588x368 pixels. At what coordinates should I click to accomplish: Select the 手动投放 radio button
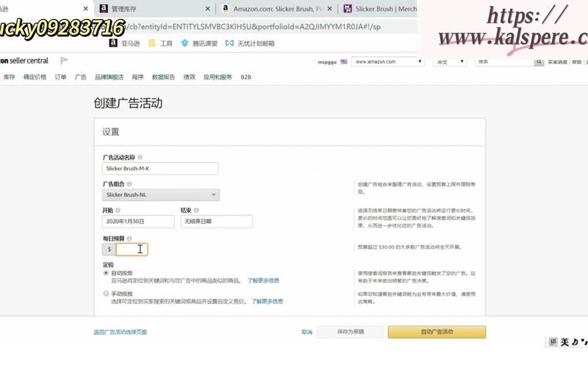(106, 294)
